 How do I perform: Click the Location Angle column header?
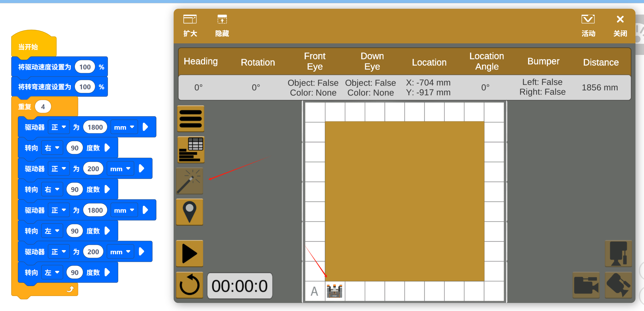click(487, 61)
